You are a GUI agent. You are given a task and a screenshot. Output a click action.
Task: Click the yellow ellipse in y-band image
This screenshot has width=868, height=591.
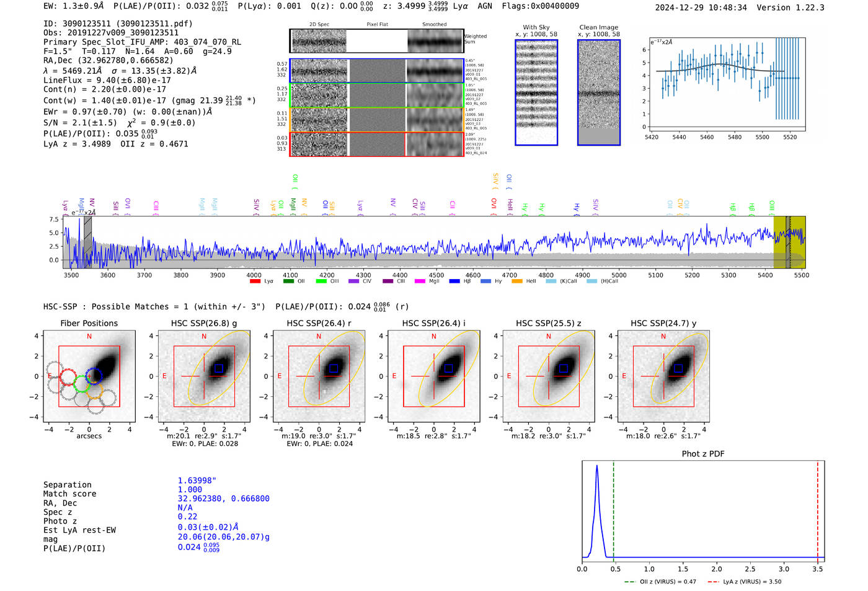(679, 370)
